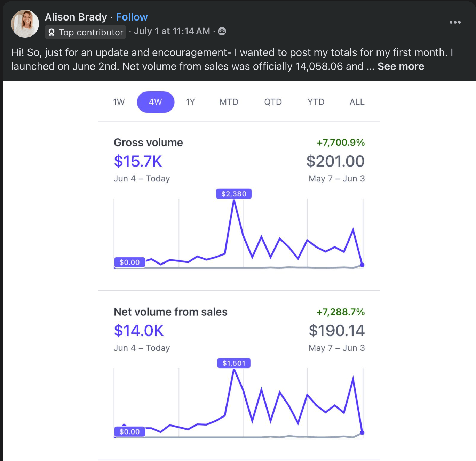The height and width of the screenshot is (461, 476).
Task: Click Alison Brady's profile picture
Action: [25, 24]
